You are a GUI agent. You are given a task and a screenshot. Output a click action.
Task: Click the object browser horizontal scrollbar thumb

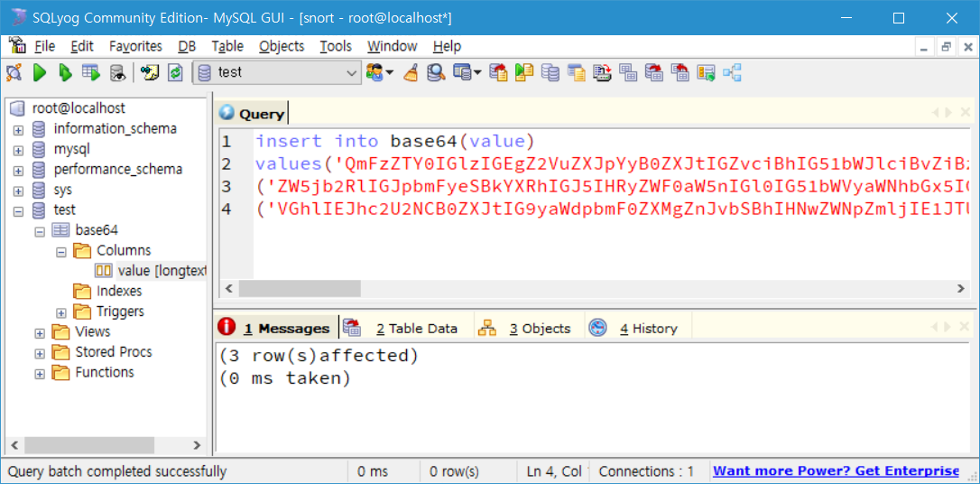click(x=88, y=445)
